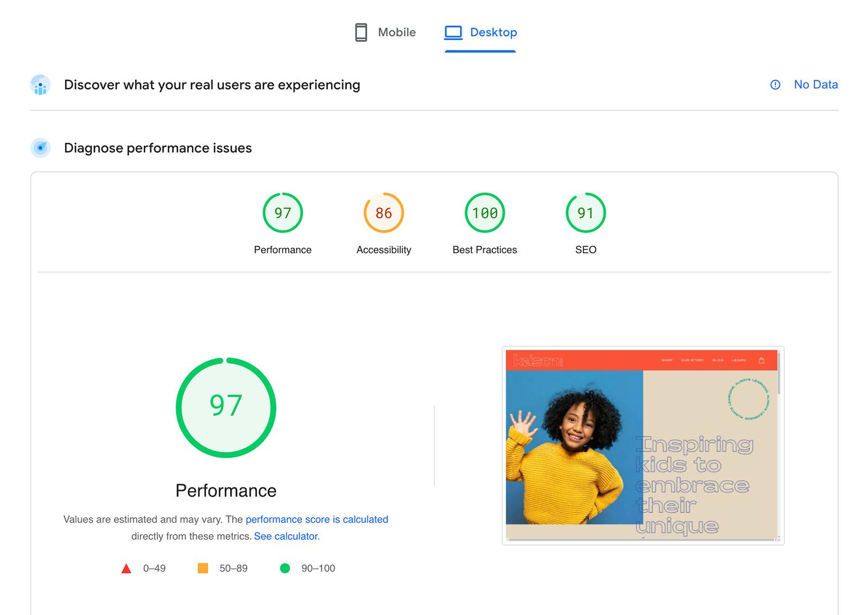868x615 pixels.
Task: Open "performance score is calculated" link
Action: coord(317,519)
